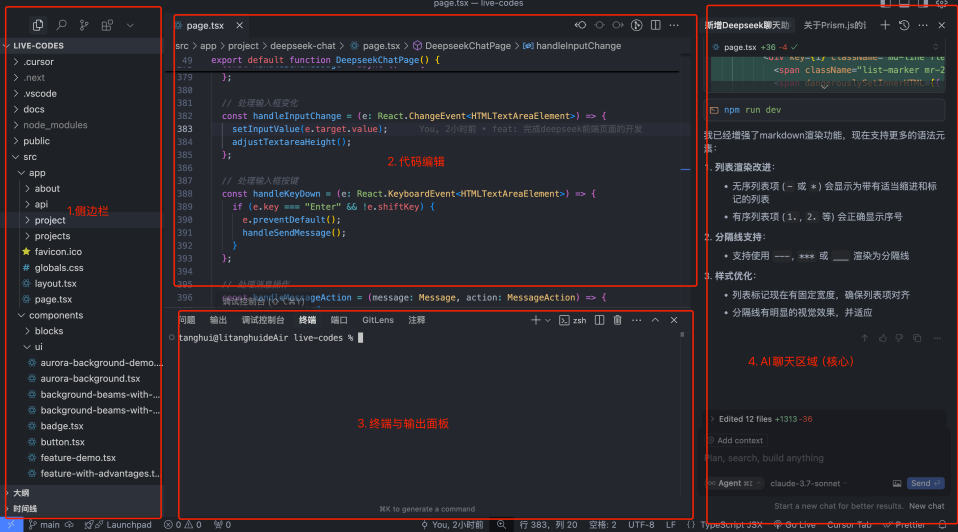958x532 pixels.
Task: Click the New chat link
Action: (926, 506)
